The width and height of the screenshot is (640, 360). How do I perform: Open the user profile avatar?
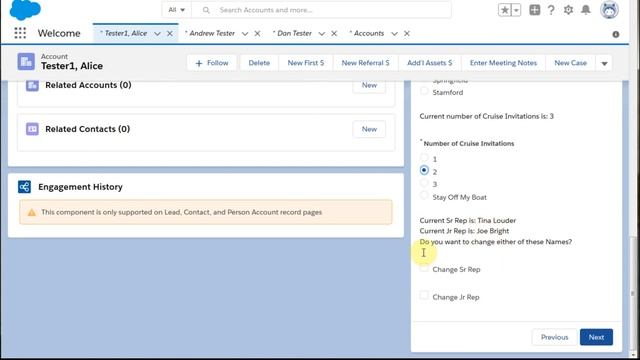coord(609,10)
